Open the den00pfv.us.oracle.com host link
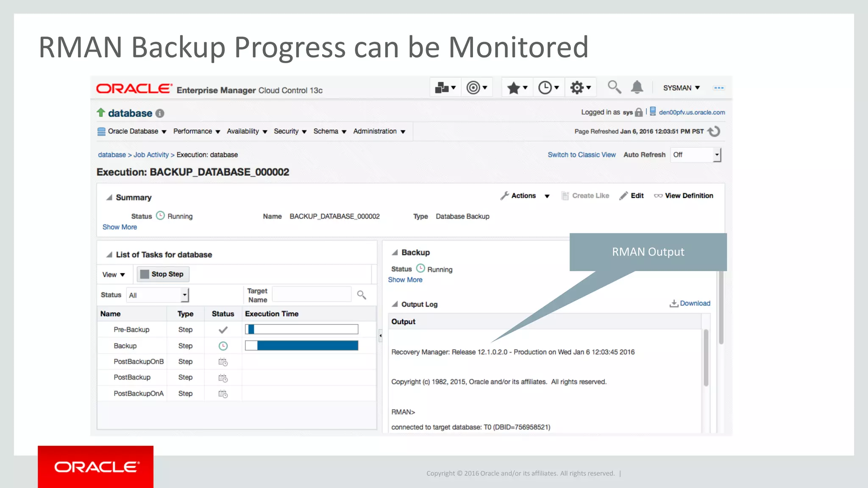Viewport: 868px width, 488px height. click(692, 112)
